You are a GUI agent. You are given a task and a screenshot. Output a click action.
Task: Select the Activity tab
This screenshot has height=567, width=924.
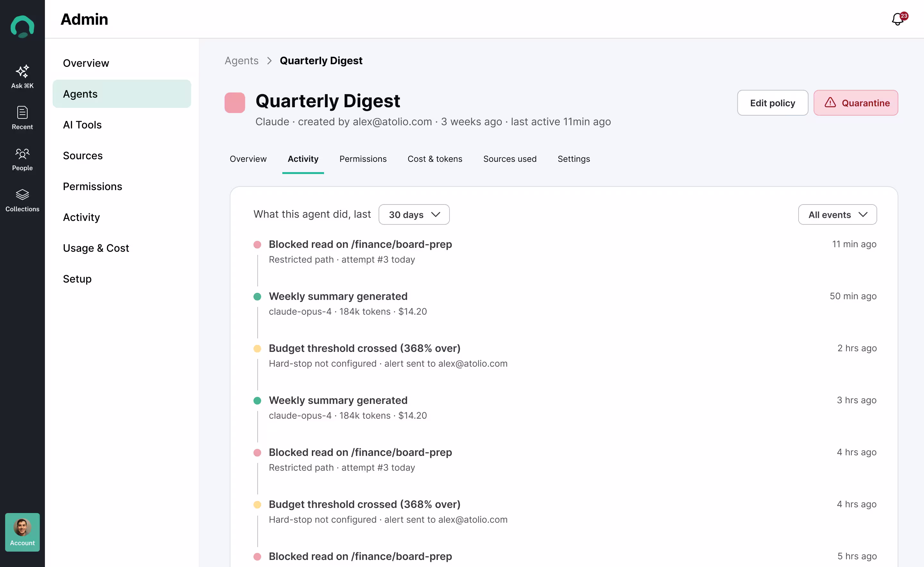[303, 159]
